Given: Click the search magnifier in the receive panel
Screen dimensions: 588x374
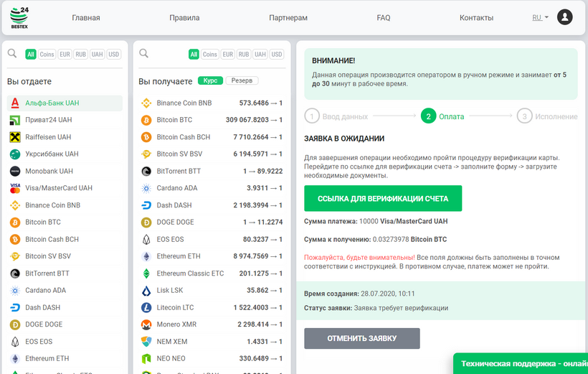Looking at the screenshot, I should [143, 54].
